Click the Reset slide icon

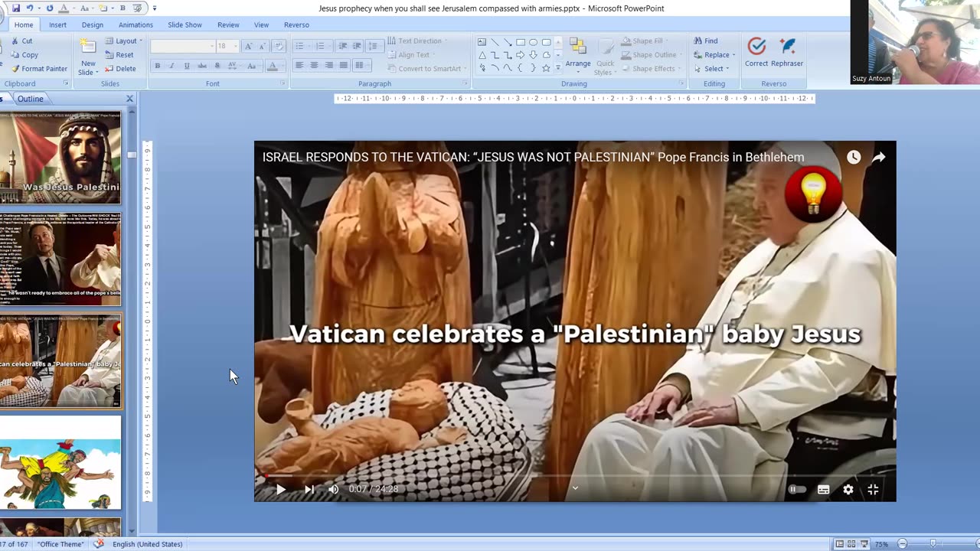(x=109, y=54)
